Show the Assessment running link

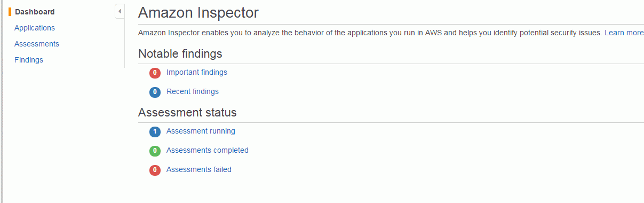(201, 131)
